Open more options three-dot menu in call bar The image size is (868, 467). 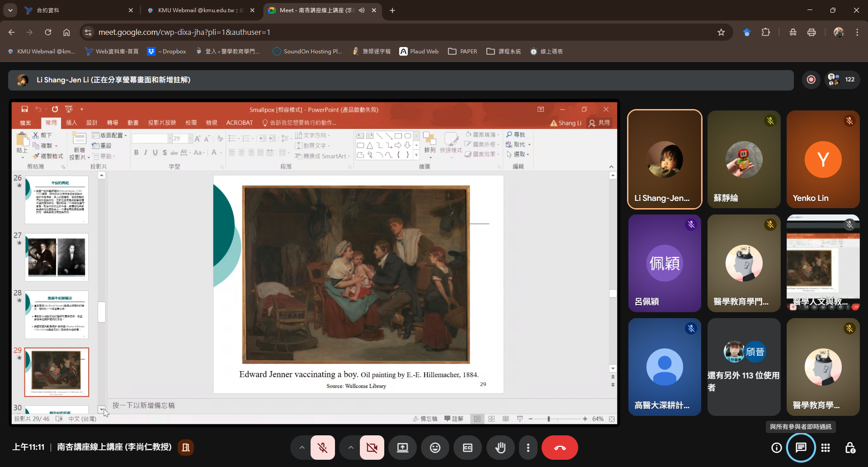tap(528, 448)
